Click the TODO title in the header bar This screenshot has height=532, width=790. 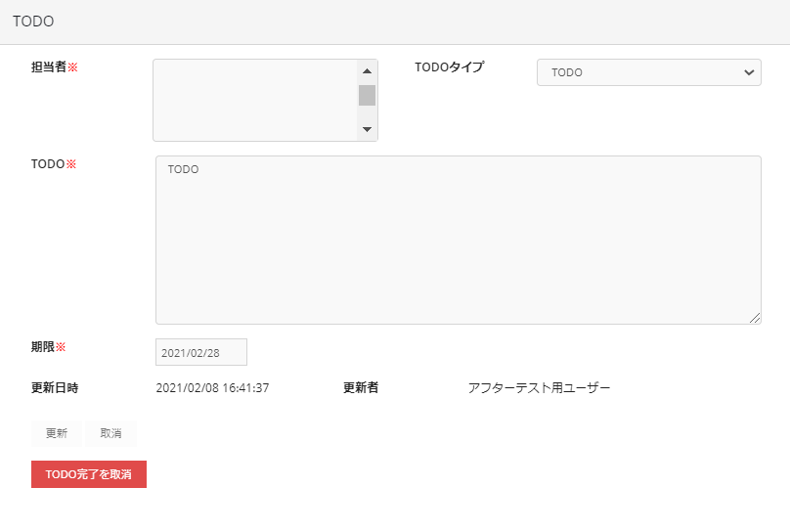coord(33,21)
